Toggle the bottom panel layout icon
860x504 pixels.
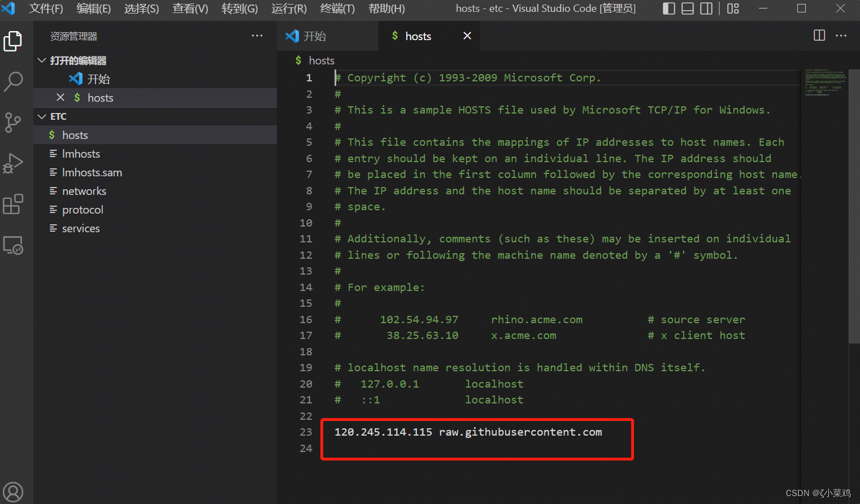(x=688, y=8)
